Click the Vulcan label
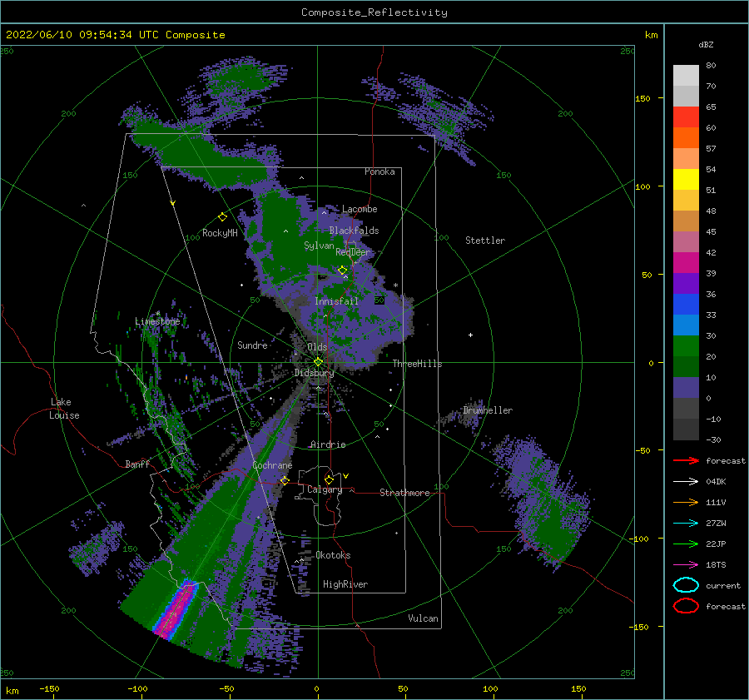 (424, 618)
